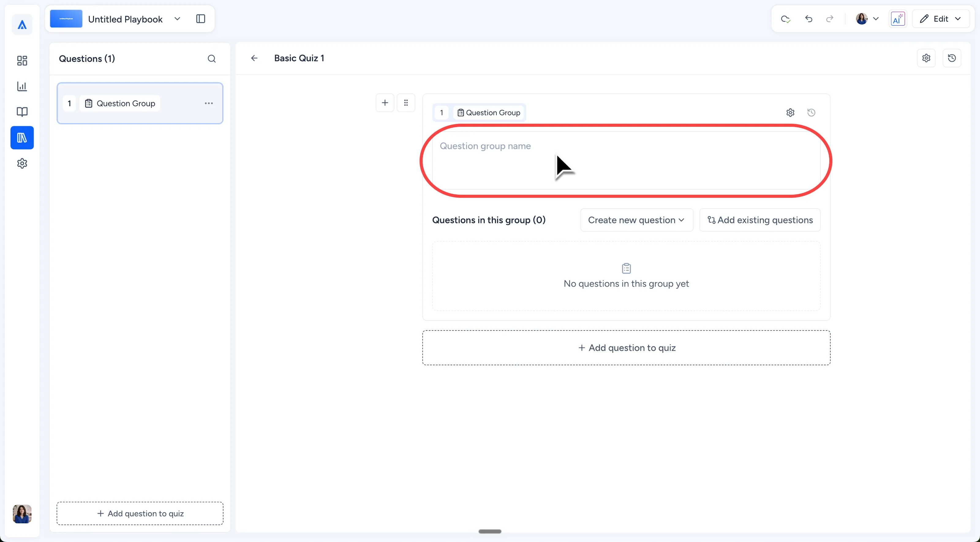The height and width of the screenshot is (542, 980).
Task: Open the Edit mode dropdown
Action: pos(941,19)
